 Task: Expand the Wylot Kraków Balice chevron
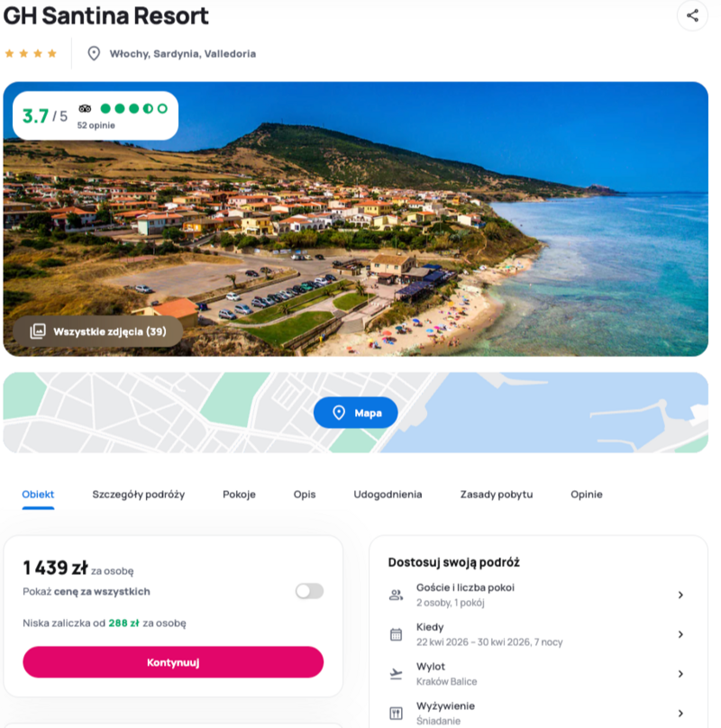680,674
